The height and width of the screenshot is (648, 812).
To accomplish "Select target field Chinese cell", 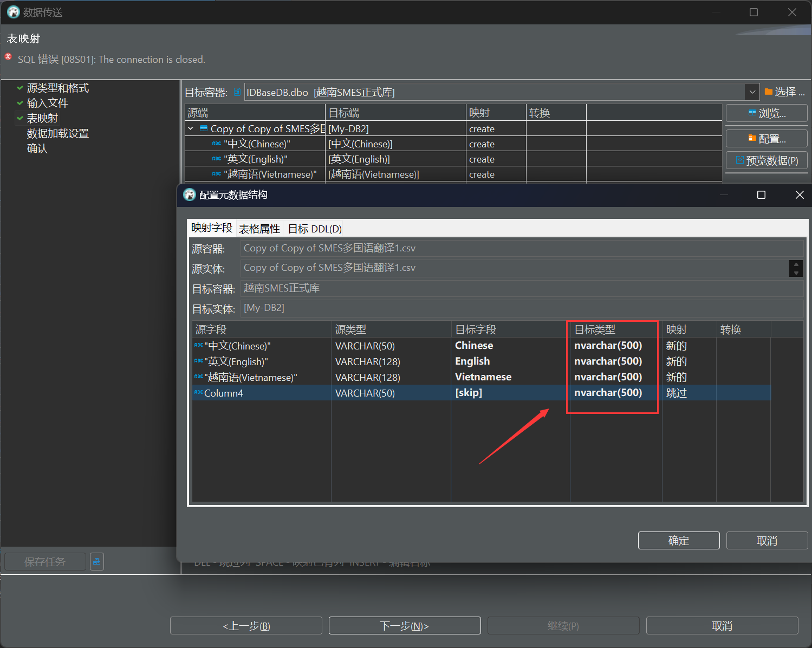I will (x=510, y=345).
